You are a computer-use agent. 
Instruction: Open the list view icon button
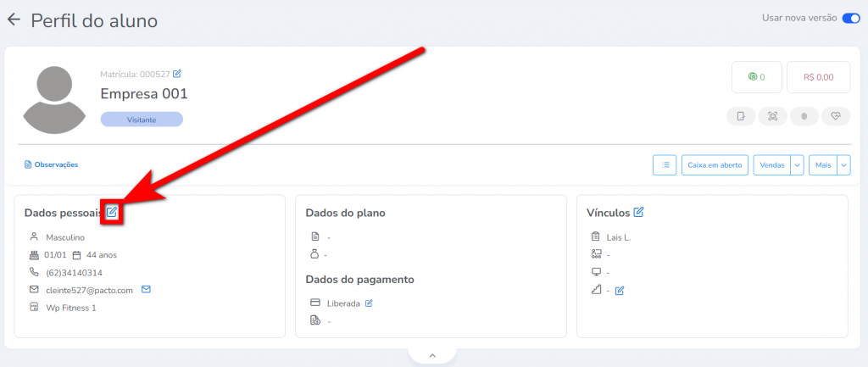point(665,165)
